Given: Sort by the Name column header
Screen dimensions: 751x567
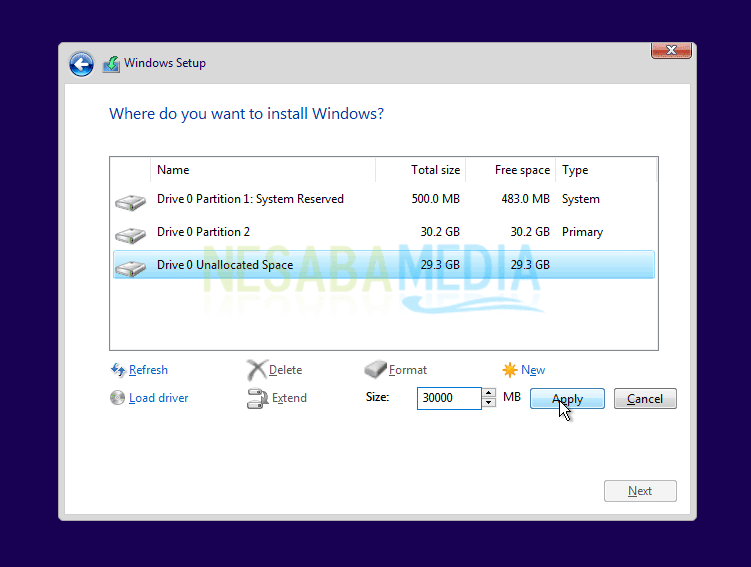Looking at the screenshot, I should pos(262,170).
